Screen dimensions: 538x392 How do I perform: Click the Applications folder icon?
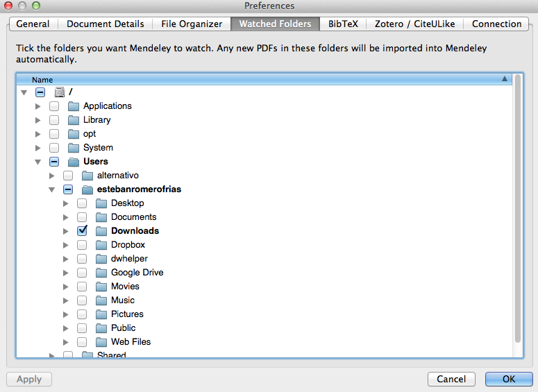pos(74,106)
